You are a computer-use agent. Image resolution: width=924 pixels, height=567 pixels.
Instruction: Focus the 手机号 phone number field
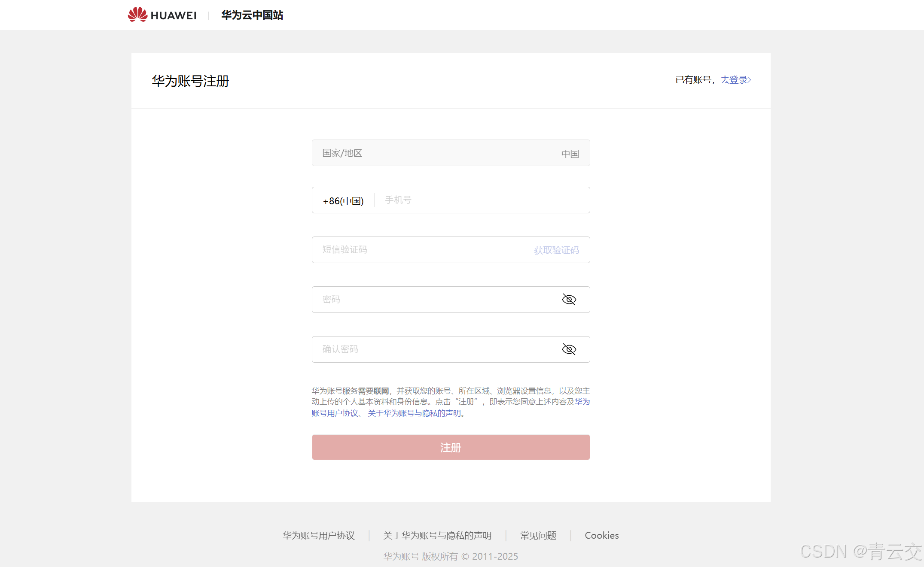[481, 200]
